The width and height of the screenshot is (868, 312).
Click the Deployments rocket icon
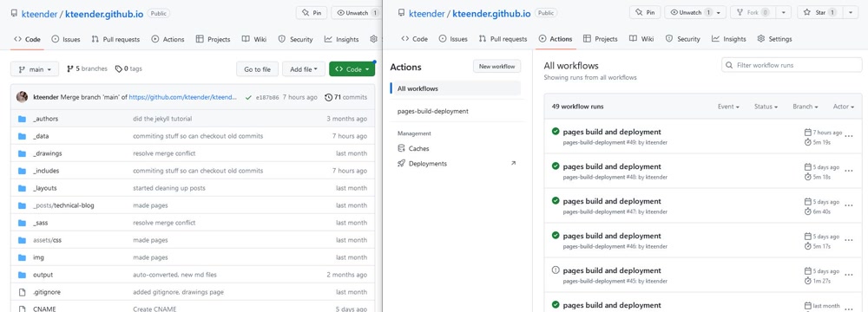coord(401,163)
